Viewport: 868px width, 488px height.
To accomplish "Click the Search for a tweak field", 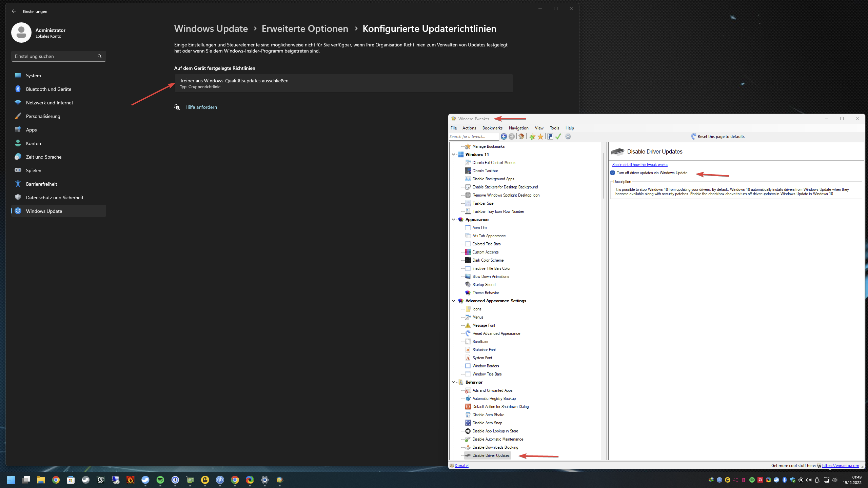I will tap(473, 137).
